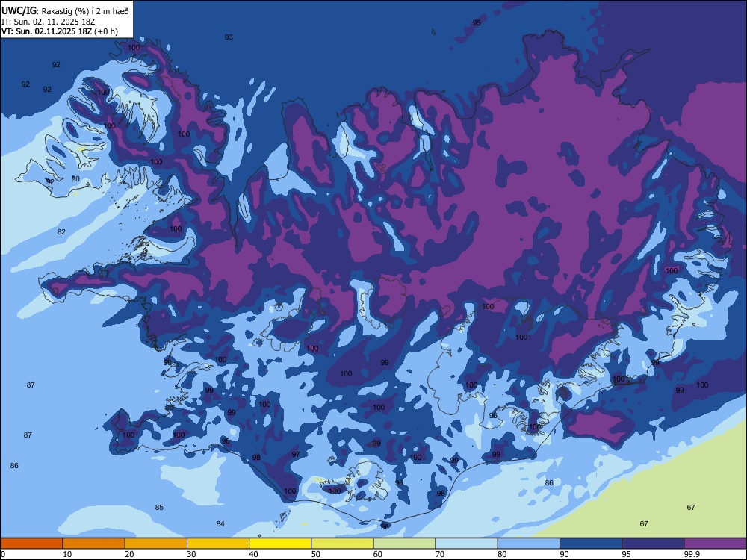
Task: Select the purple above-99.9 legend swatch
Action: 715,544
